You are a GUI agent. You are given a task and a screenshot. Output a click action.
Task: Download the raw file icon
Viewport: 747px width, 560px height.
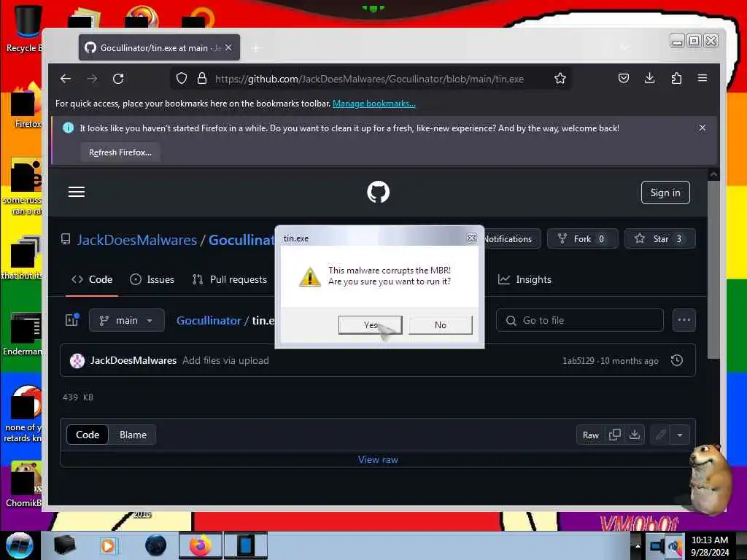click(x=635, y=435)
